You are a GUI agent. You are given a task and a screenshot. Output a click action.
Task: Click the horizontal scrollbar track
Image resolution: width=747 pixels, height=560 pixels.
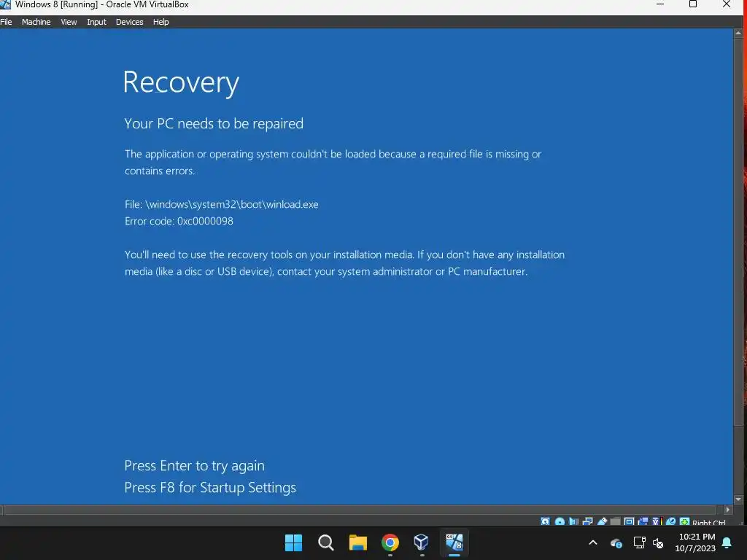360,510
